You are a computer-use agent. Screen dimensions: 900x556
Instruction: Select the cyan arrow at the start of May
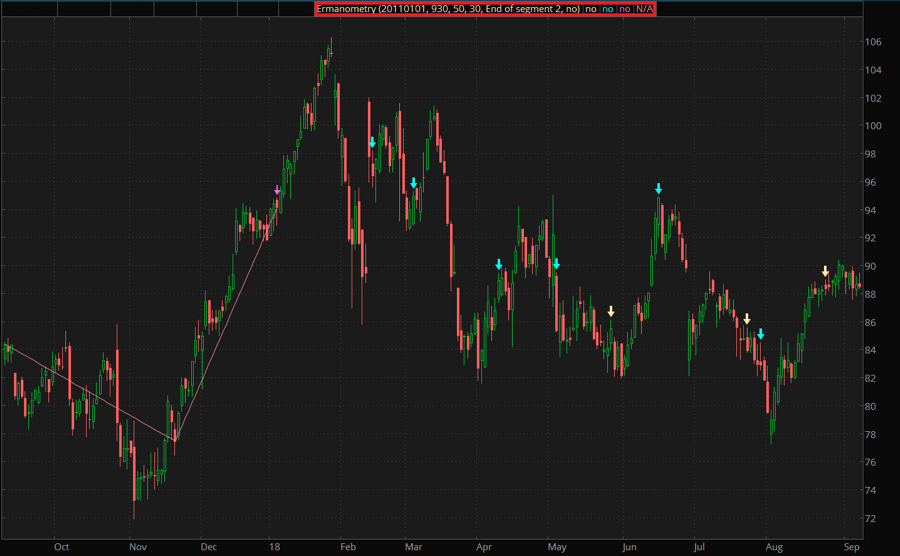[x=557, y=264]
